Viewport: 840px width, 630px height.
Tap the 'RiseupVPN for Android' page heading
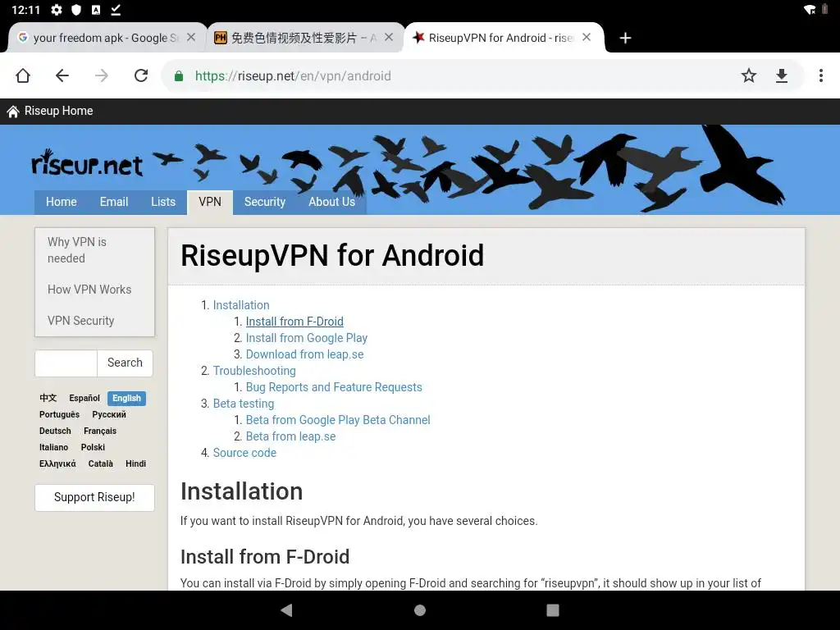pos(332,256)
